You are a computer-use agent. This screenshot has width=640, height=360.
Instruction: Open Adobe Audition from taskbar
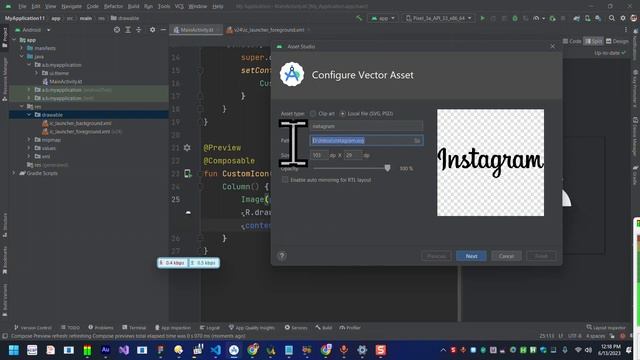105,350
